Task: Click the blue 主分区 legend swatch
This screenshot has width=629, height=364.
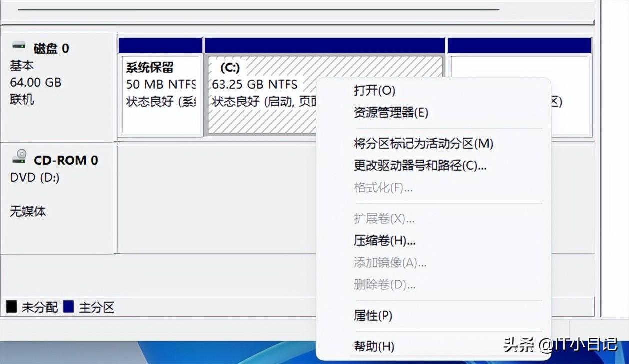Action: click(x=68, y=306)
